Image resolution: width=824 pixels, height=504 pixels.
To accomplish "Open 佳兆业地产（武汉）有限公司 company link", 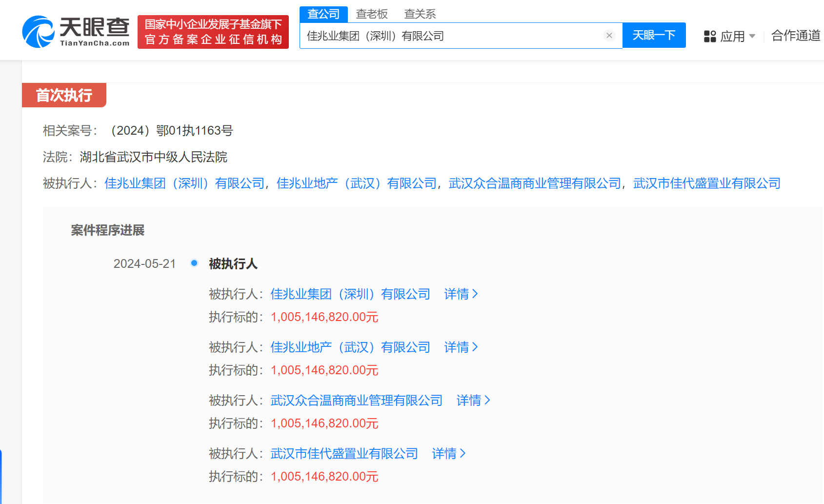I will pyautogui.click(x=356, y=183).
